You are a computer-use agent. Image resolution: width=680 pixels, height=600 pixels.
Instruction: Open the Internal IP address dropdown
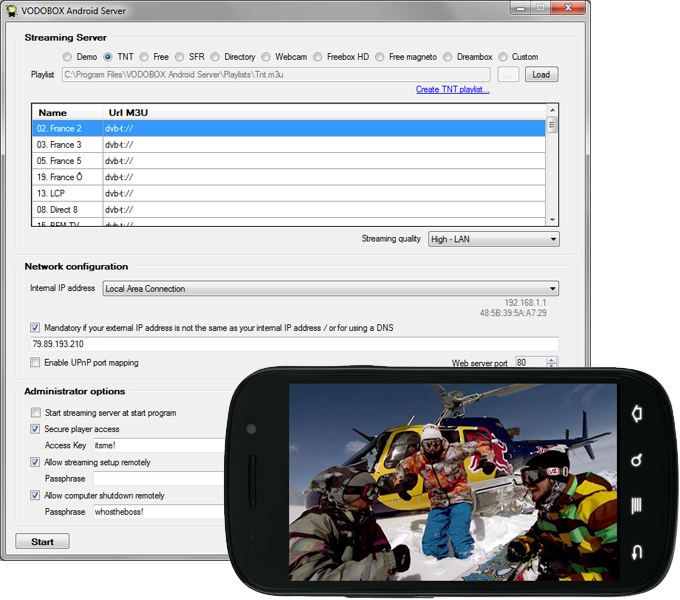pyautogui.click(x=330, y=289)
